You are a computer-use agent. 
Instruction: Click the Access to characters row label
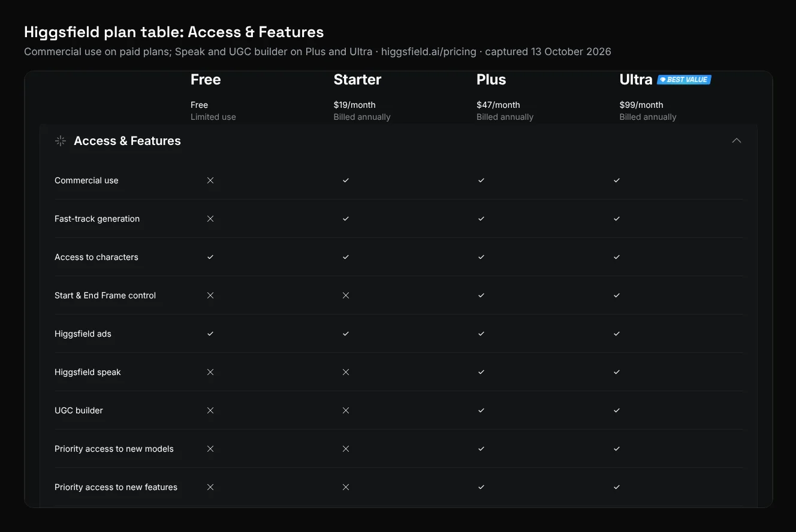[97, 257]
